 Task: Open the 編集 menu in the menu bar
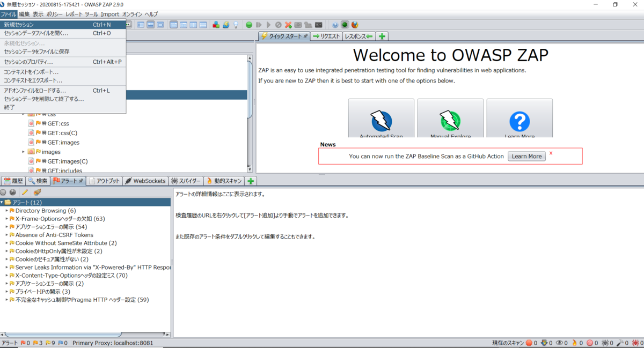click(24, 14)
